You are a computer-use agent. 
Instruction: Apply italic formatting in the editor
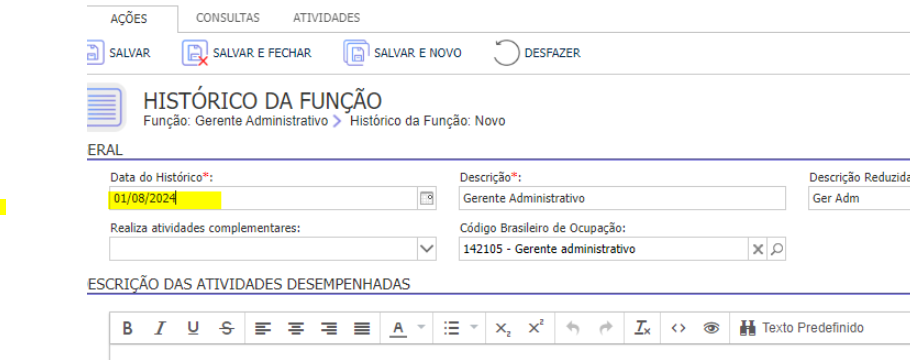pyautogui.click(x=160, y=328)
